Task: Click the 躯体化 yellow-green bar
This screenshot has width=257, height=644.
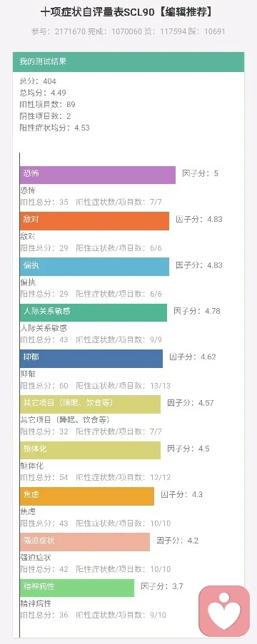Action: [x=91, y=450]
